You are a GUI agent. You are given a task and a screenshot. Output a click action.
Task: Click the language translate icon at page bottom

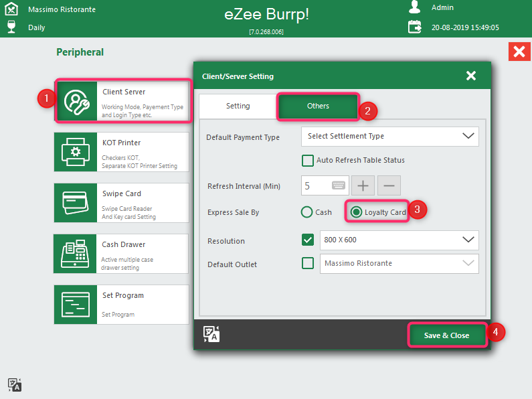click(x=15, y=385)
